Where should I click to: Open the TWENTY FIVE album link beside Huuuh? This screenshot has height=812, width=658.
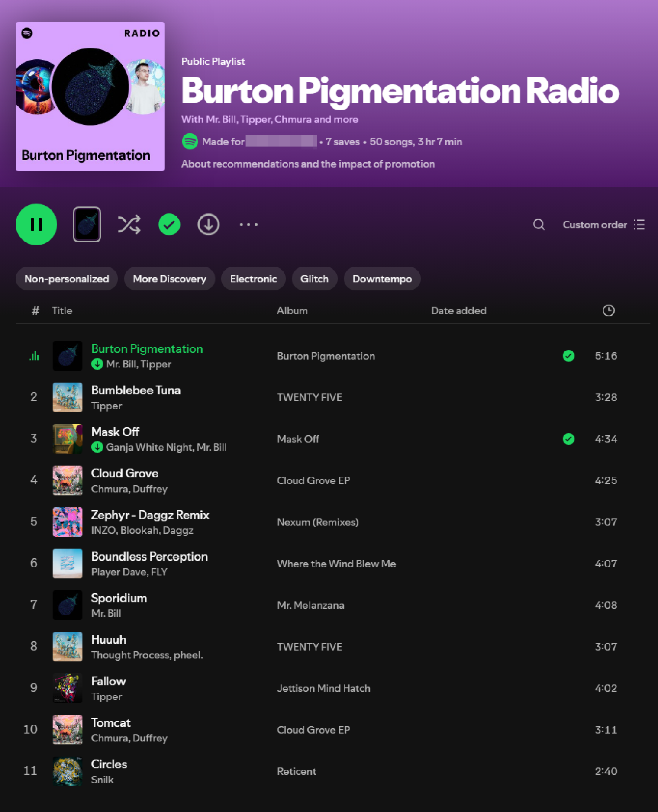point(309,647)
